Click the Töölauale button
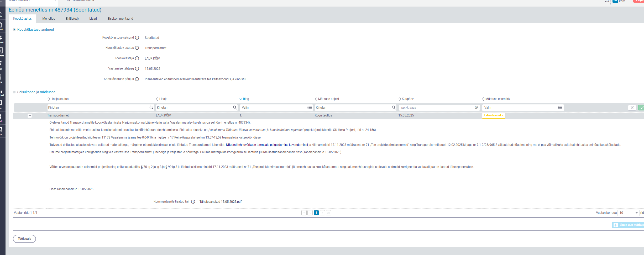644x255 pixels. tap(24, 239)
